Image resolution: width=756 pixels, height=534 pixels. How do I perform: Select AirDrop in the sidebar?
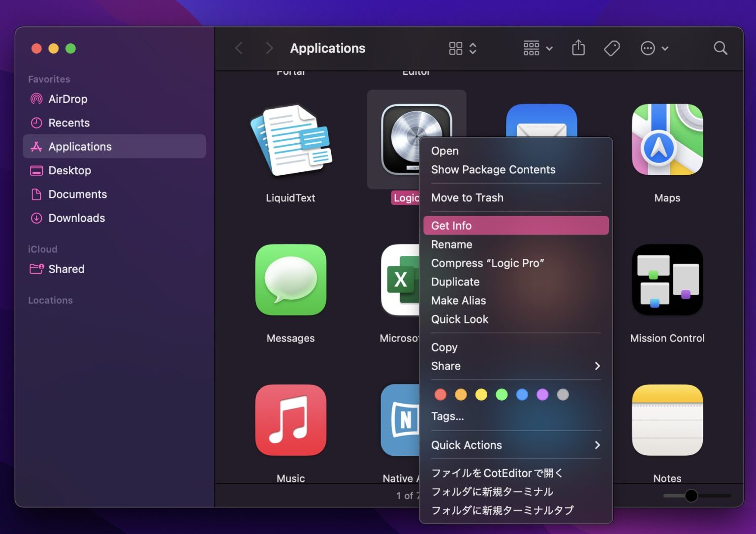(x=67, y=99)
